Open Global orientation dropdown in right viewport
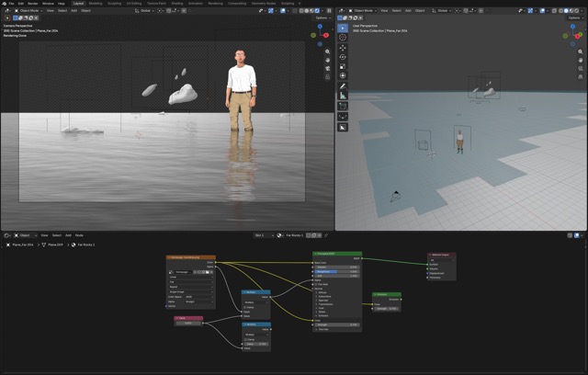 click(442, 10)
